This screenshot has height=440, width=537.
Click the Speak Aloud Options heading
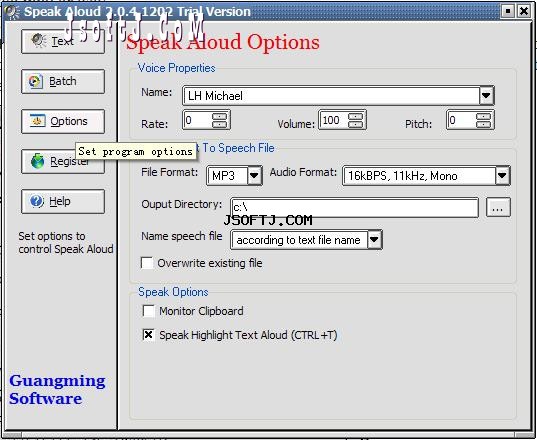click(223, 42)
